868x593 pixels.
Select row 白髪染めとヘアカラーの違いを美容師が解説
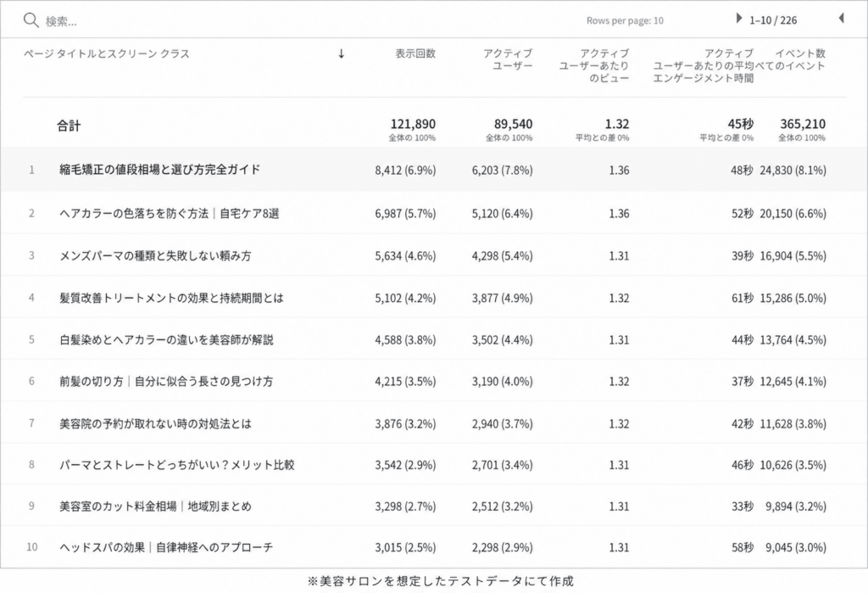(434, 339)
